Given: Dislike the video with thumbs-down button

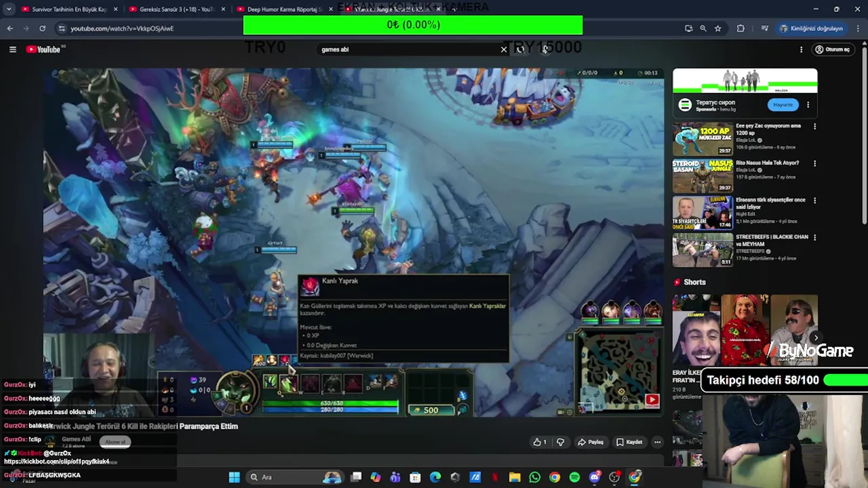Looking at the screenshot, I should 560,442.
